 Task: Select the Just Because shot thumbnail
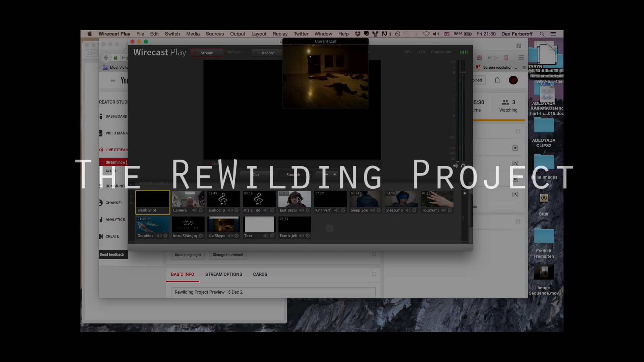click(294, 199)
